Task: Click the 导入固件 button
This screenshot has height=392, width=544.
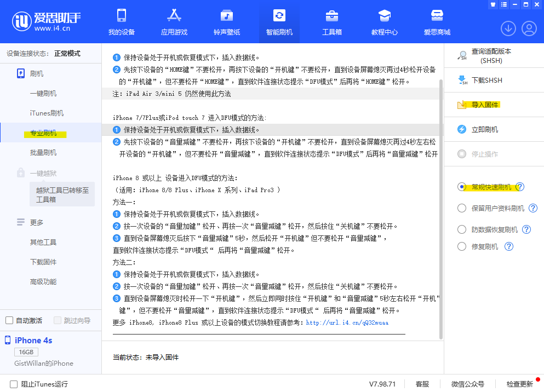Action: [485, 105]
